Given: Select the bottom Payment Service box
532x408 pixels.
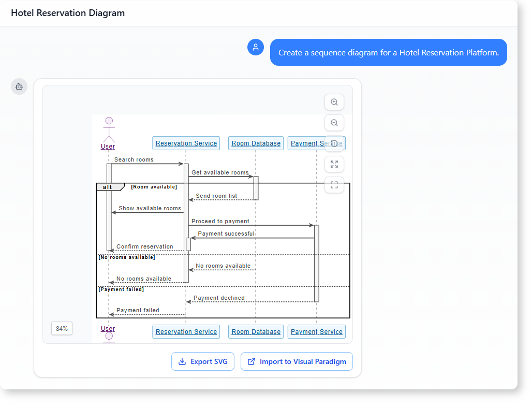Looking at the screenshot, I should [317, 332].
